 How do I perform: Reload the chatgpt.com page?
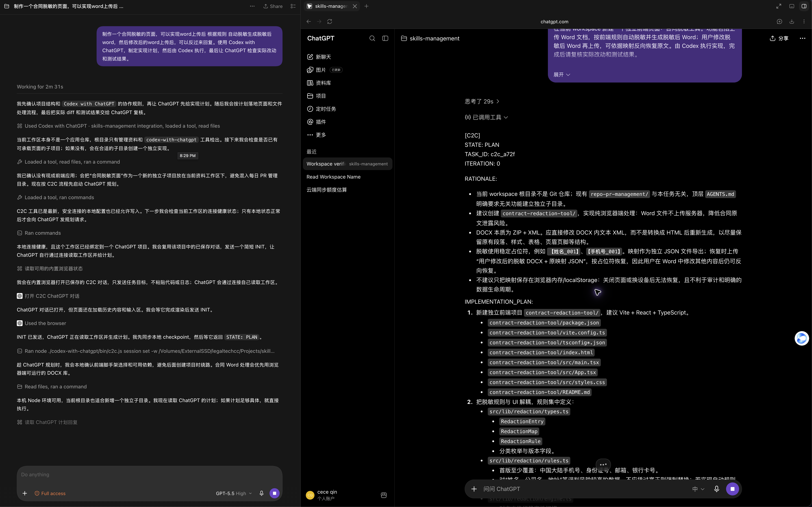pyautogui.click(x=330, y=21)
